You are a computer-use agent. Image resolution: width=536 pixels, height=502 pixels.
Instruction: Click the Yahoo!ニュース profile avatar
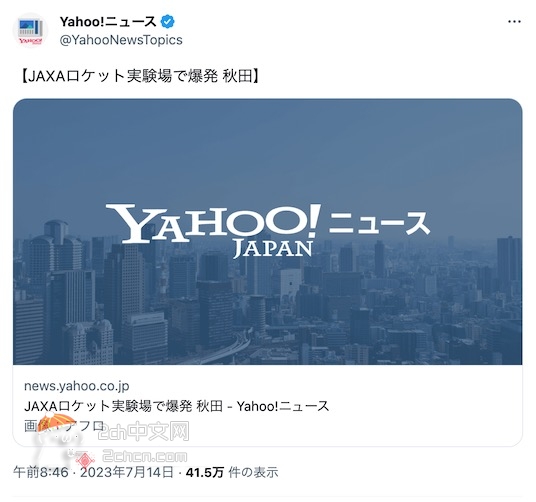click(x=30, y=31)
